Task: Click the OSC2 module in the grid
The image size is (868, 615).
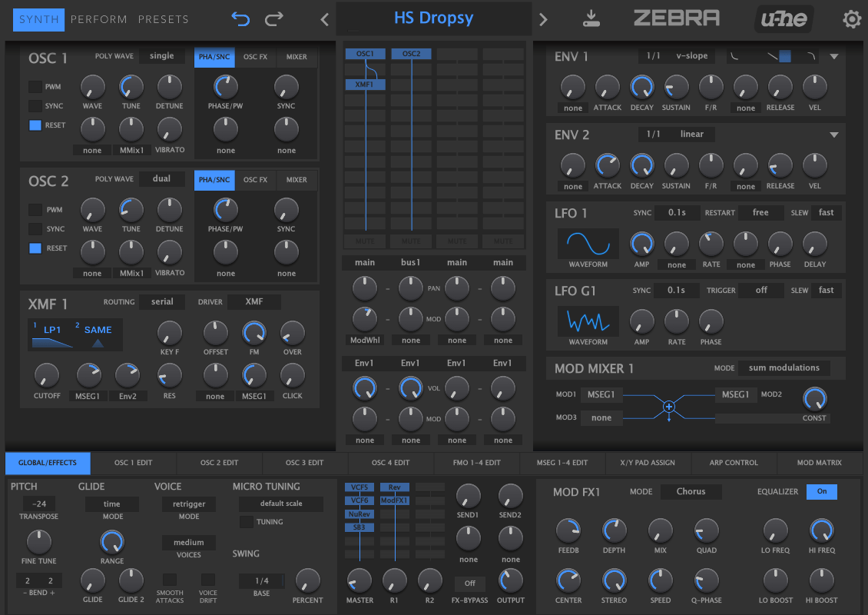Action: tap(411, 54)
